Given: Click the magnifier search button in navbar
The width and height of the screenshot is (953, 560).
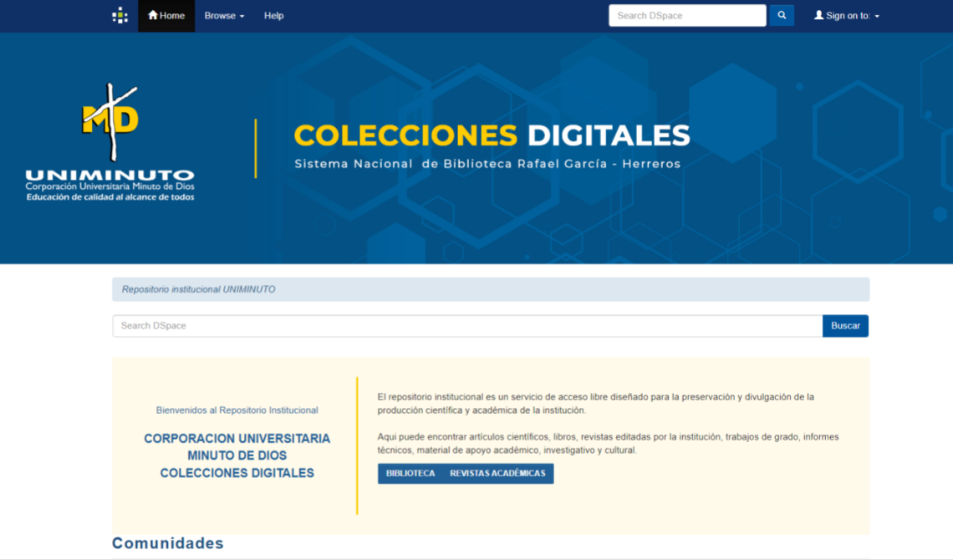Looking at the screenshot, I should tap(782, 16).
